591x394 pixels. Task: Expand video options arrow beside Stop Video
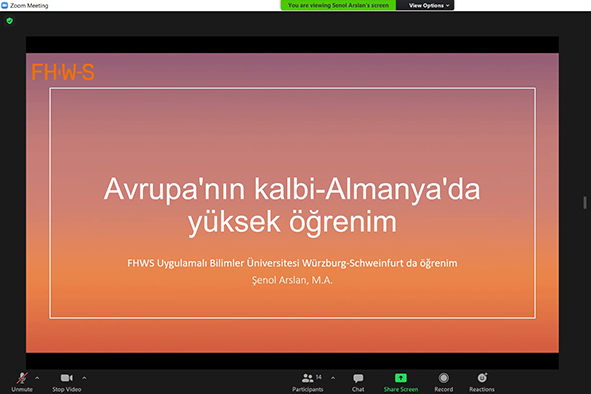[84, 378]
